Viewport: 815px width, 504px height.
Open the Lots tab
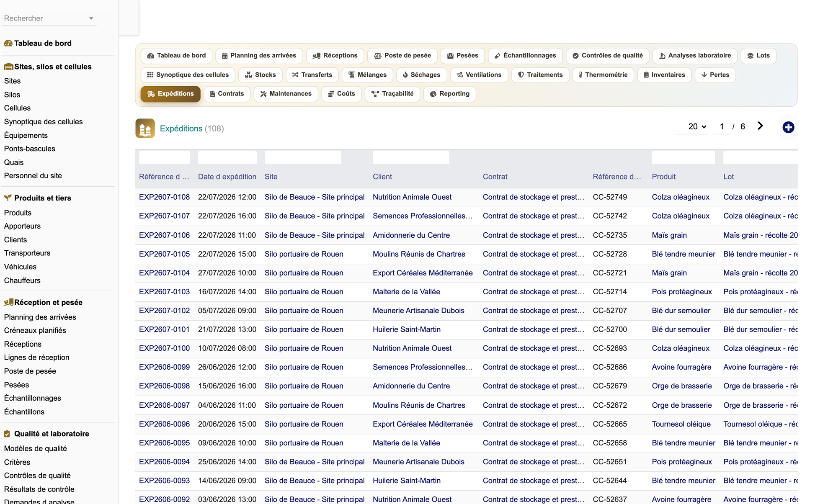pos(758,56)
